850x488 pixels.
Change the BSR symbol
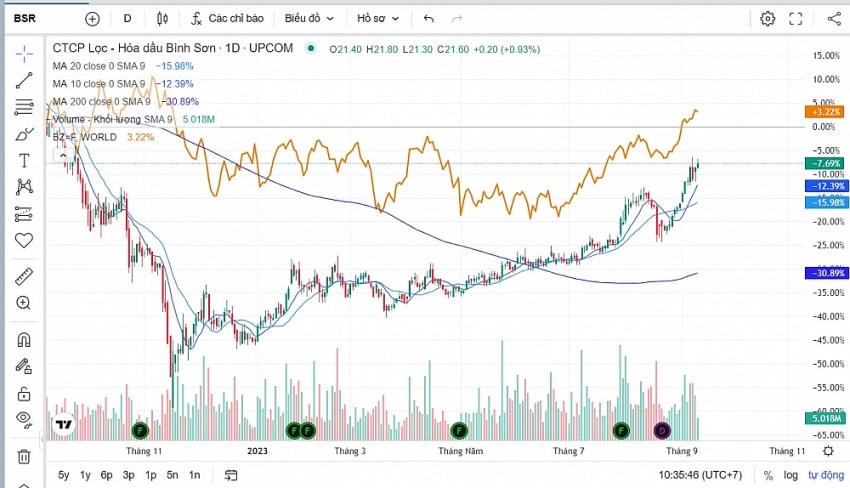[25, 19]
